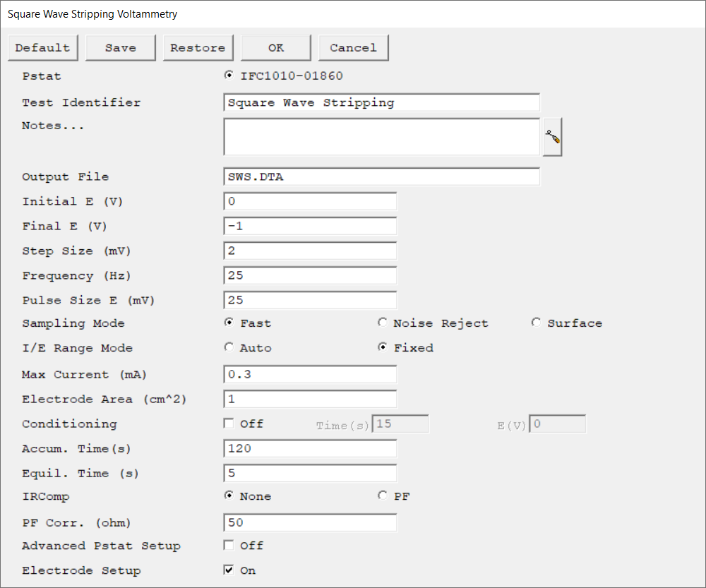The height and width of the screenshot is (588, 706).
Task: Enable the Conditioning checkbox
Action: click(229, 424)
